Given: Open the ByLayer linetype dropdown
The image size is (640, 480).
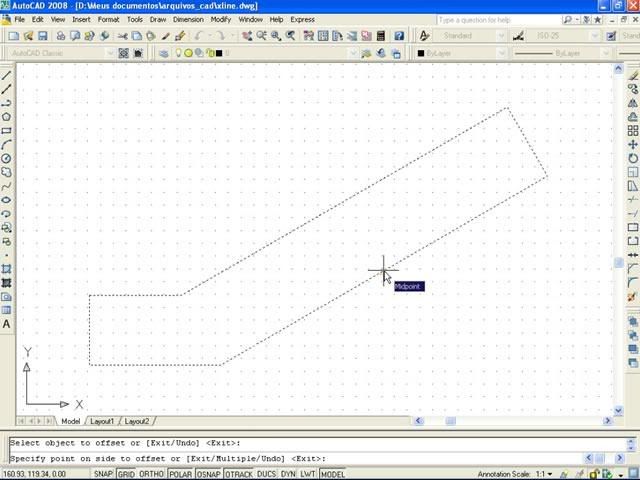Looking at the screenshot, I should [561, 53].
